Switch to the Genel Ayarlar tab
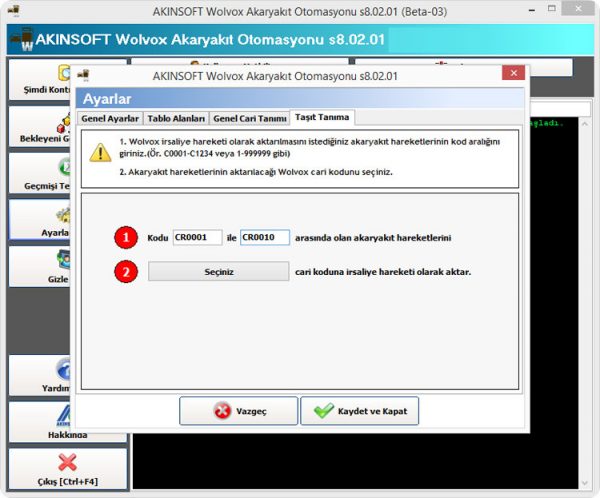 tap(110, 118)
